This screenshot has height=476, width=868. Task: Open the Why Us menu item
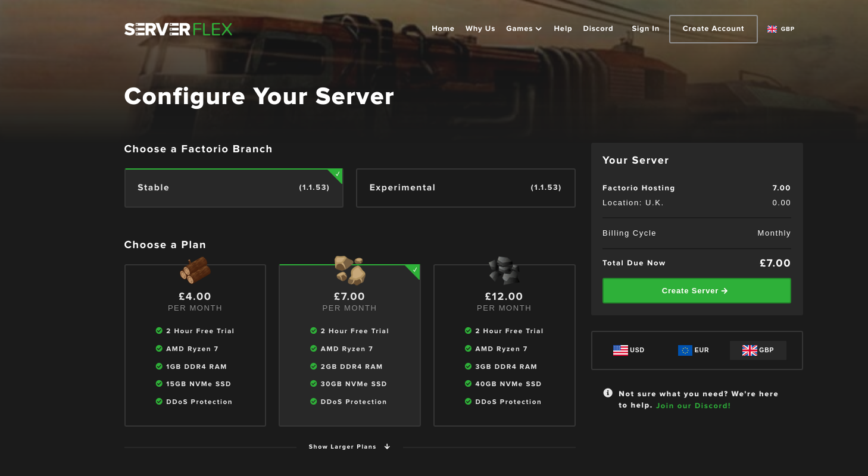(x=480, y=29)
